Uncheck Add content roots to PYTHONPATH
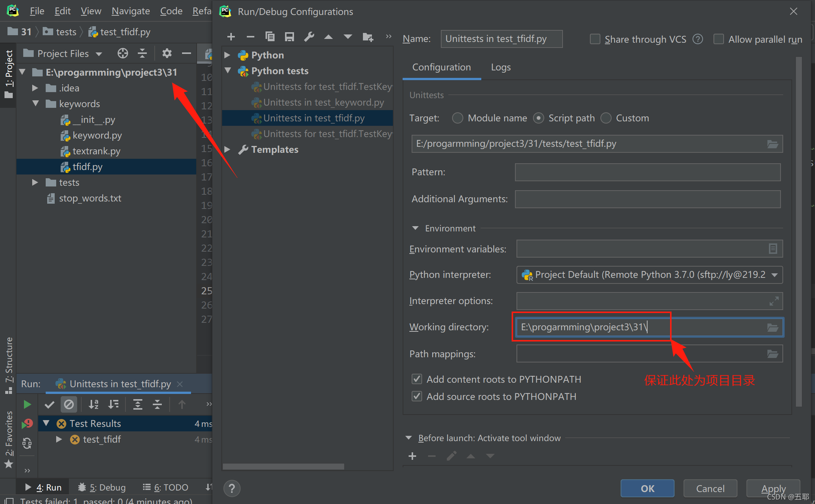This screenshot has width=815, height=504. click(x=417, y=379)
